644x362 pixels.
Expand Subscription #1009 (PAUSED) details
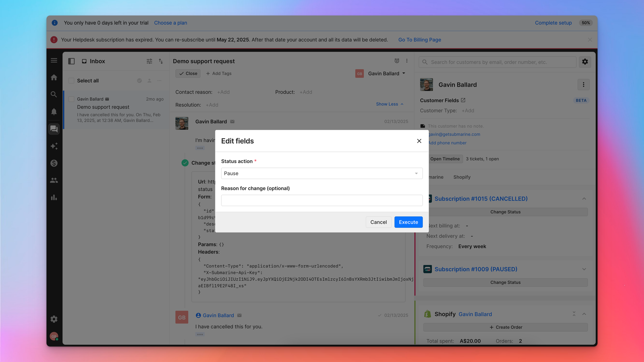[x=584, y=269]
